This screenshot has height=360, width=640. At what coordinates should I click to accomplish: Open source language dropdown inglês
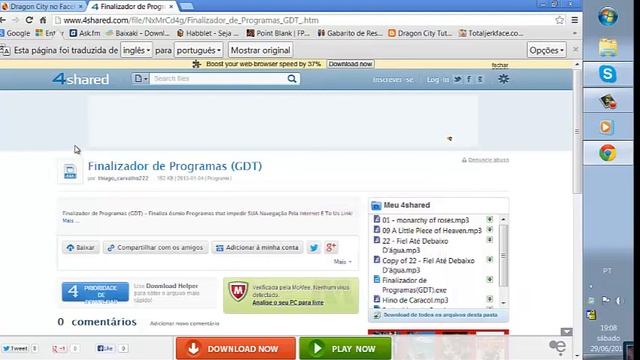tap(136, 50)
